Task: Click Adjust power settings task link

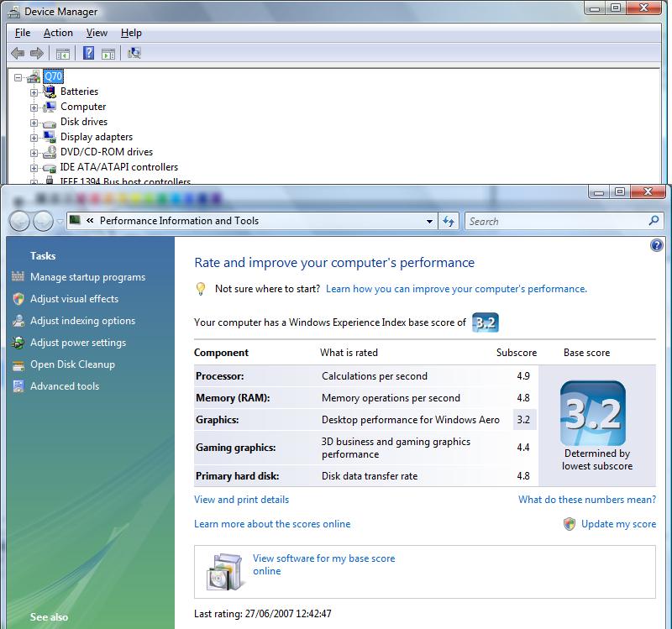Action: pyautogui.click(x=78, y=343)
